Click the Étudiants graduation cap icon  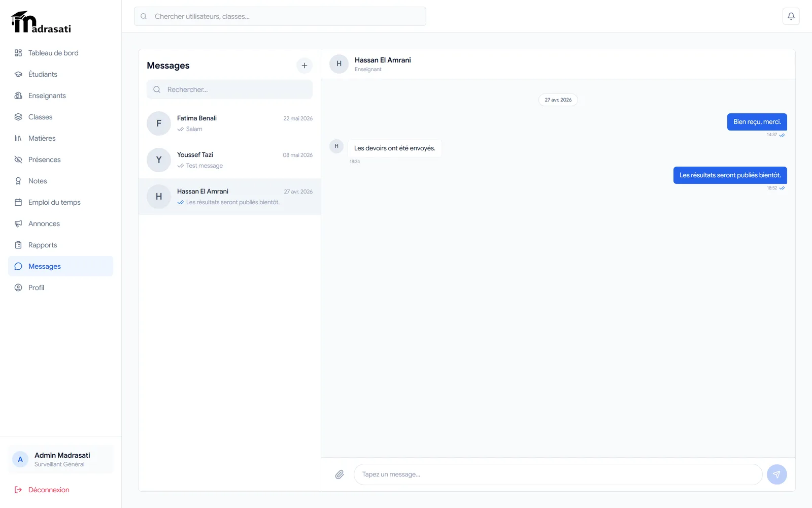(x=18, y=74)
